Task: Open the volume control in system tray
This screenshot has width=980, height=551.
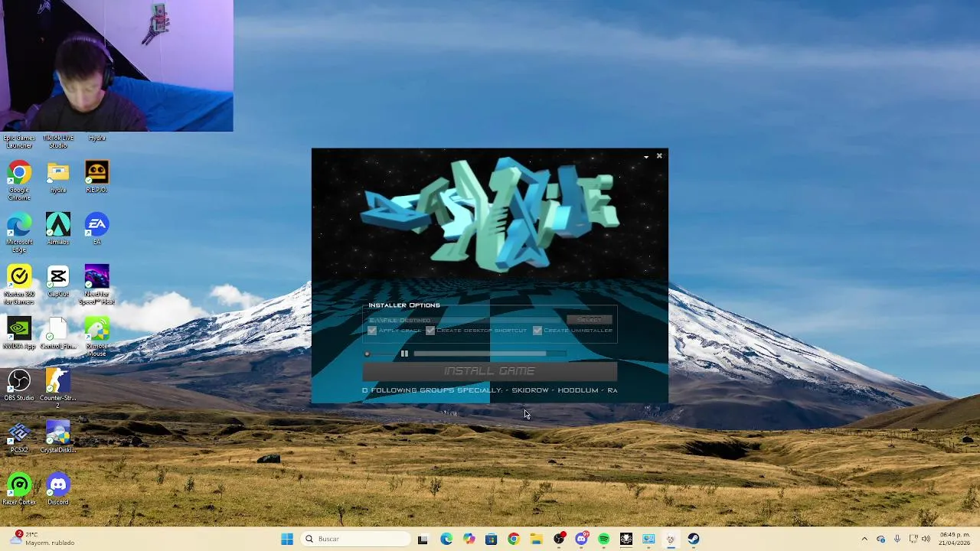Action: click(926, 539)
